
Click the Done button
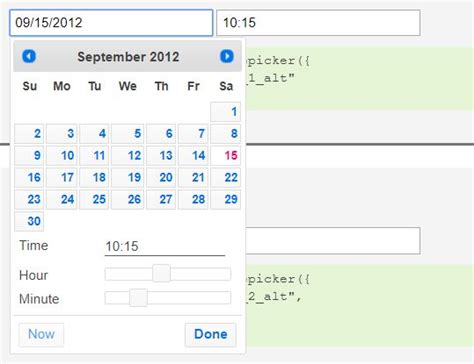[211, 334]
